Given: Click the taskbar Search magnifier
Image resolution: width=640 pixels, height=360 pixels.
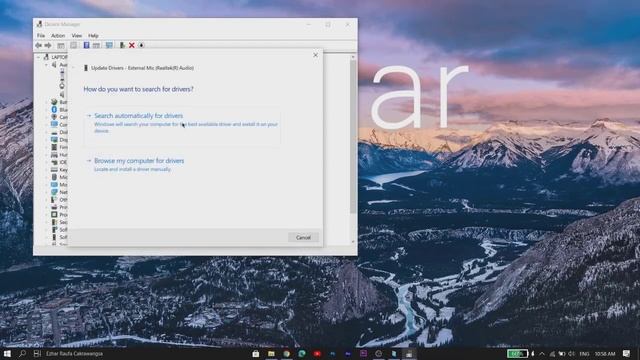Looking at the screenshot, I should pyautogui.click(x=22, y=353).
